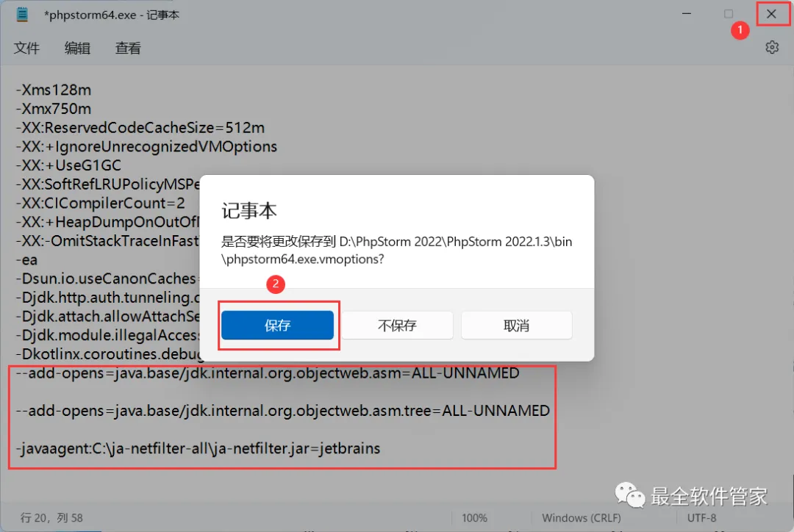The height and width of the screenshot is (532, 794).
Task: Place cursor on the -javaagent line
Action: 198,448
